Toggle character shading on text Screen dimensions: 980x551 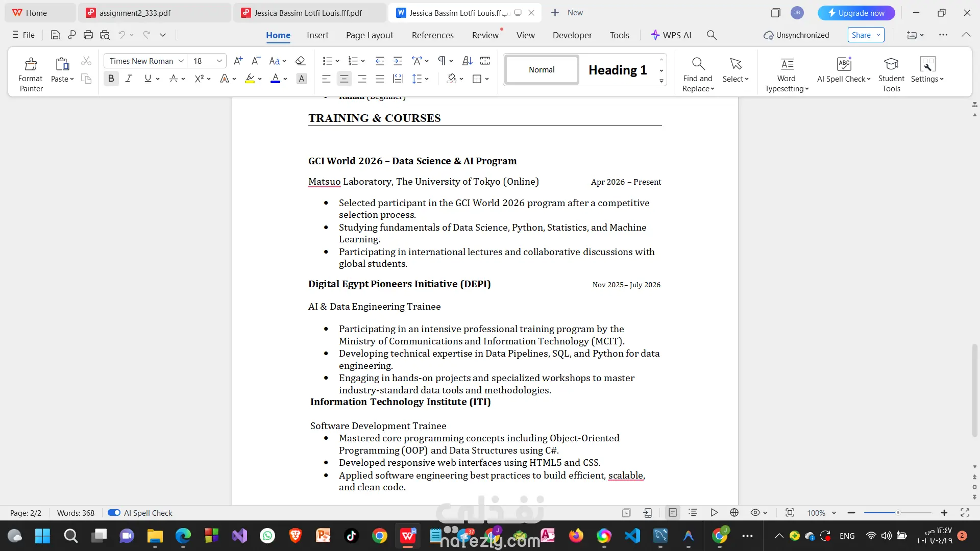click(x=302, y=79)
